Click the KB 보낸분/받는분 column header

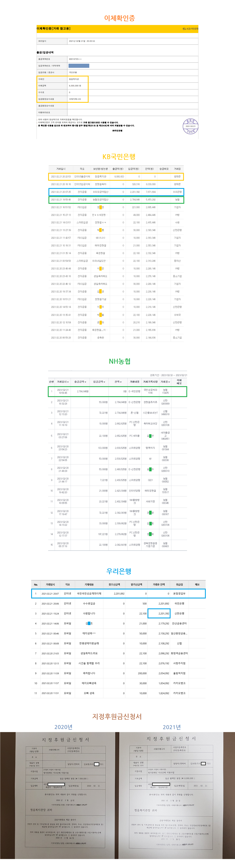pyautogui.click(x=100, y=169)
